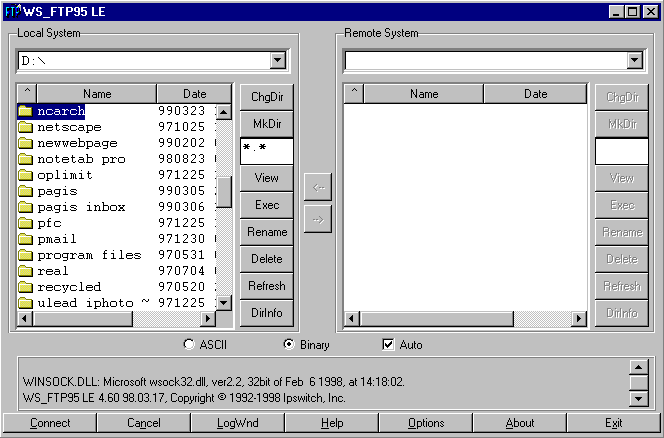Click the netscape folder icon

click(26, 127)
